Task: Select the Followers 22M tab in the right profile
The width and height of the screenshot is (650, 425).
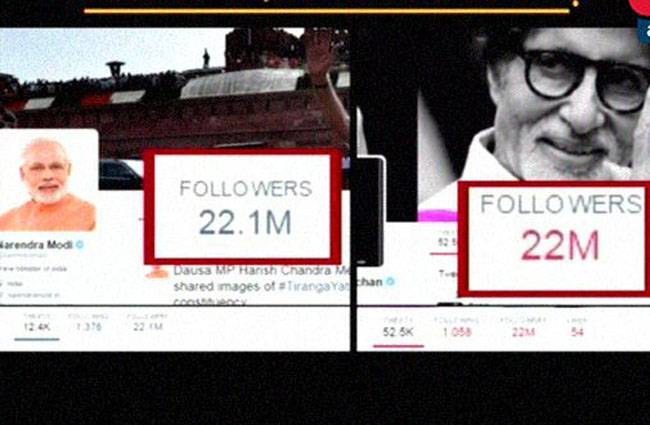Action: point(523,327)
